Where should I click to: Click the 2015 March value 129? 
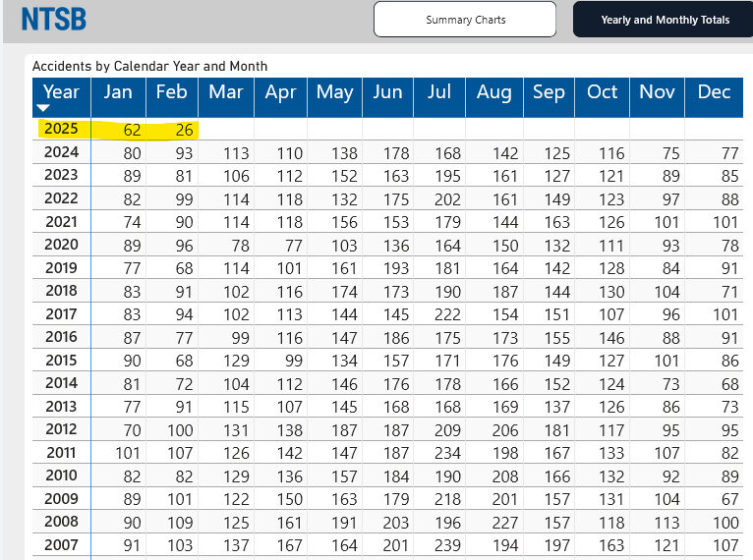point(236,361)
